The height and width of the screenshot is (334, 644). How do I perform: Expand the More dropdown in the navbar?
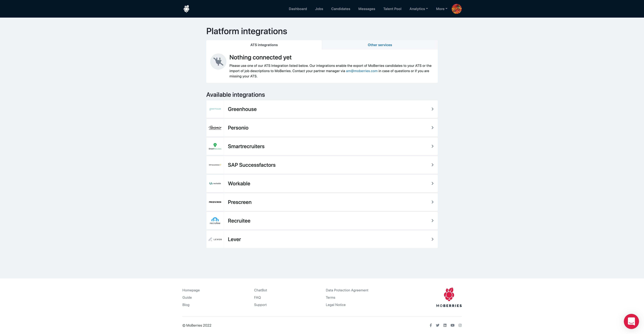[441, 9]
